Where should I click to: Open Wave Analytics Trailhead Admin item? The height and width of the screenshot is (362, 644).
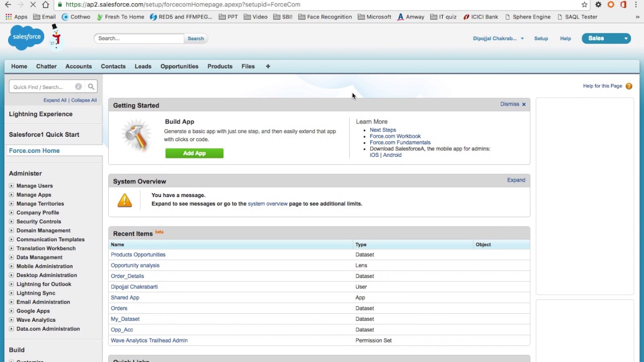(149, 340)
